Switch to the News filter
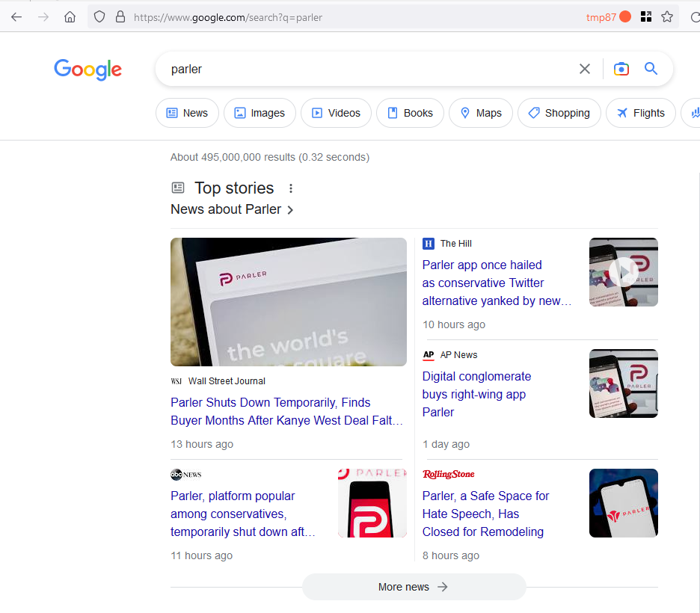This screenshot has height=613, width=700. 187,113
